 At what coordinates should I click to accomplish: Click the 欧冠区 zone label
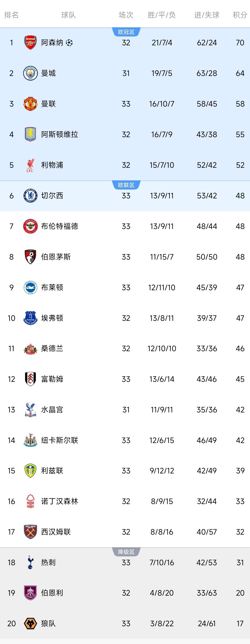click(x=126, y=32)
